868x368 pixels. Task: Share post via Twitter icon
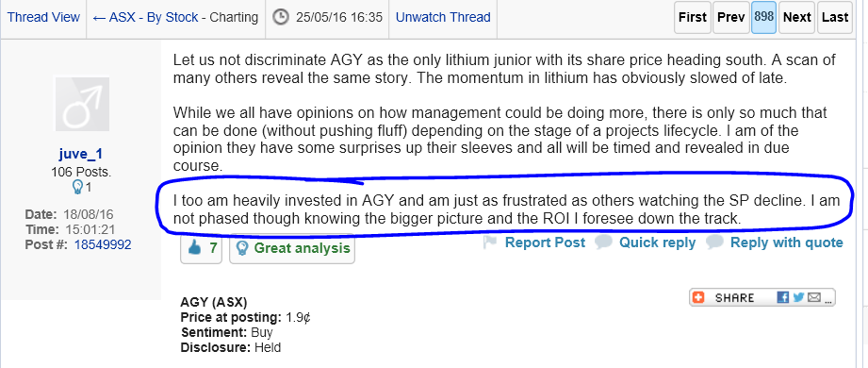tap(798, 297)
